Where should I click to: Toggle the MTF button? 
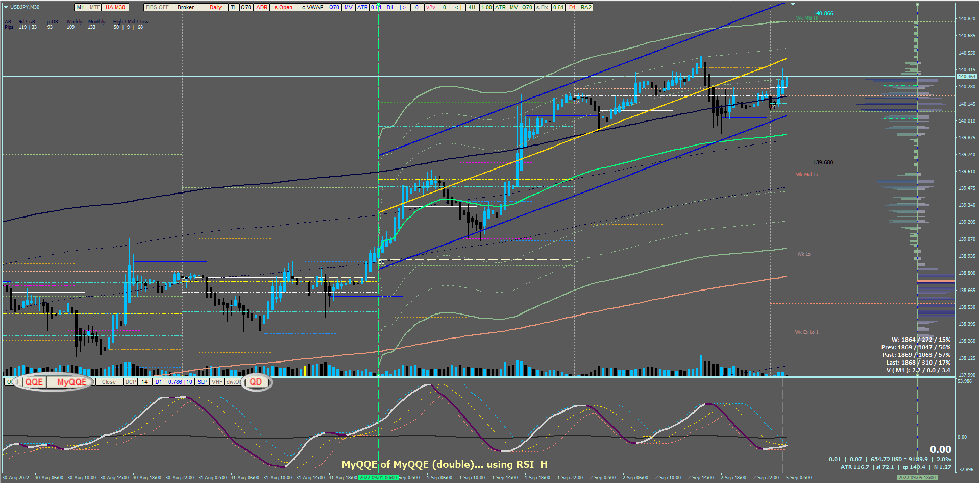point(94,7)
